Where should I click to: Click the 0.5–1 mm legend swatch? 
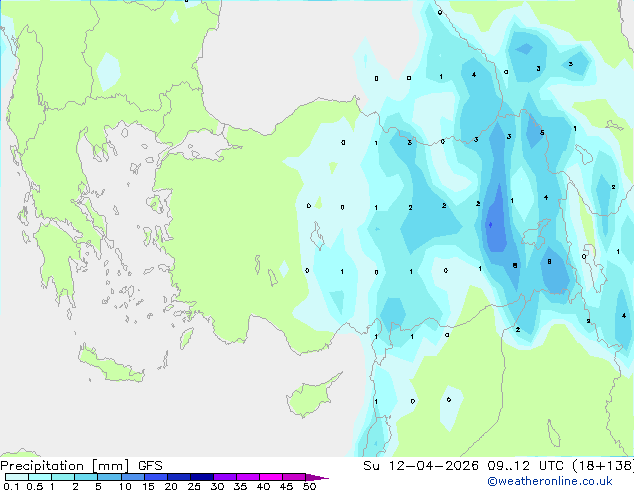click(40, 477)
